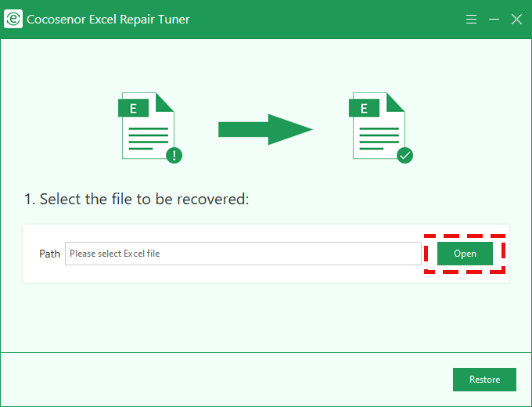Click the Cocosenor Excel Repair Tuner title
This screenshot has width=532, height=407.
[108, 20]
